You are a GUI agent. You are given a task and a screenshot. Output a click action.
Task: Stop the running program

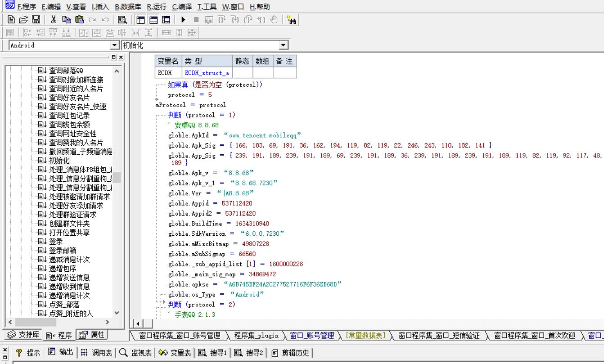(x=196, y=20)
